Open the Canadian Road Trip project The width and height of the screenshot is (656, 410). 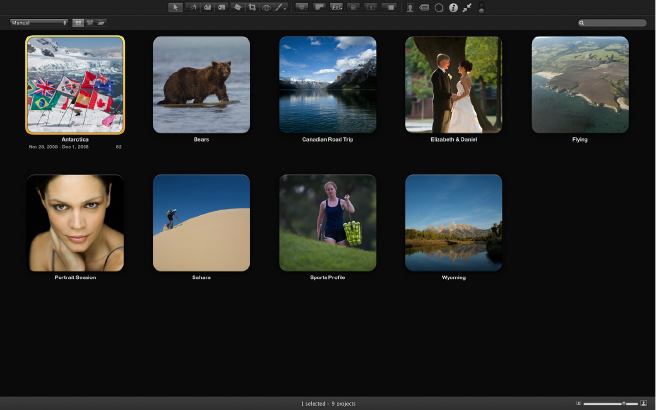pos(327,85)
